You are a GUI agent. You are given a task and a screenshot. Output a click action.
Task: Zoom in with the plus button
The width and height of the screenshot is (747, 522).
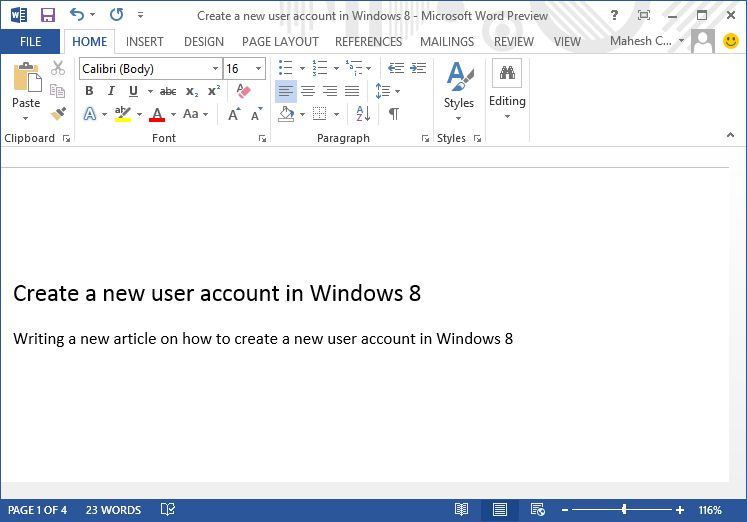[x=680, y=510]
